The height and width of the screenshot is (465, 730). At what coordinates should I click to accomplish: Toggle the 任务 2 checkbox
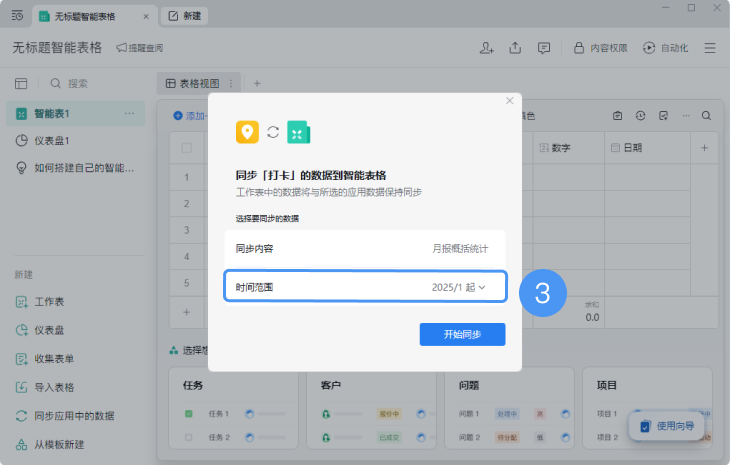[x=189, y=437]
